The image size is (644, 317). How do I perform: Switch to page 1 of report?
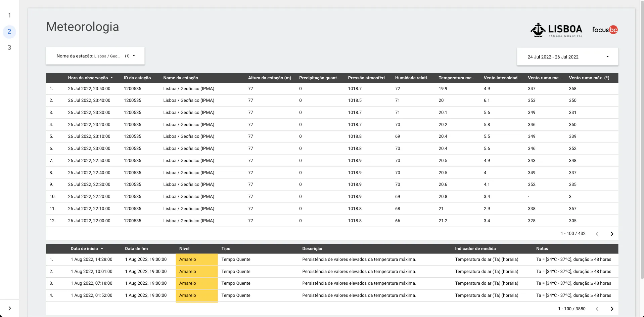(x=9, y=15)
